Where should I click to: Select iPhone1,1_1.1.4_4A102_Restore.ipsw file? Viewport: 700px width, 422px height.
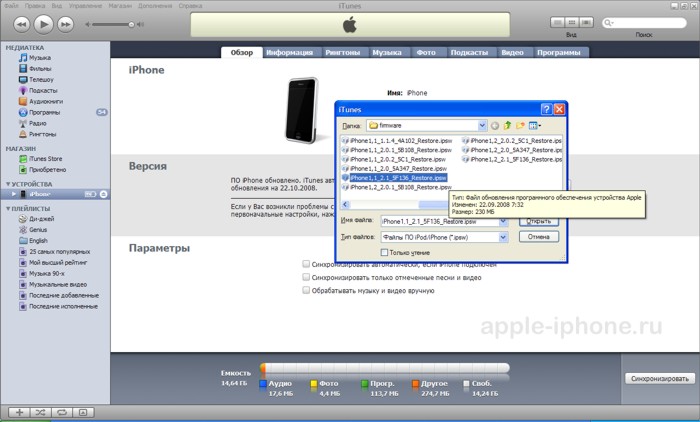point(397,141)
